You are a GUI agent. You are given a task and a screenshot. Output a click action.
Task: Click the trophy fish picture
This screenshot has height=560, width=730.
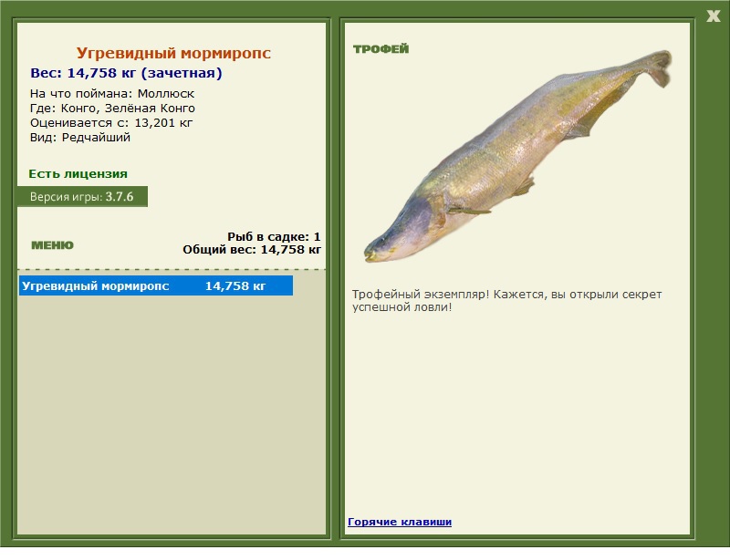tap(517, 156)
